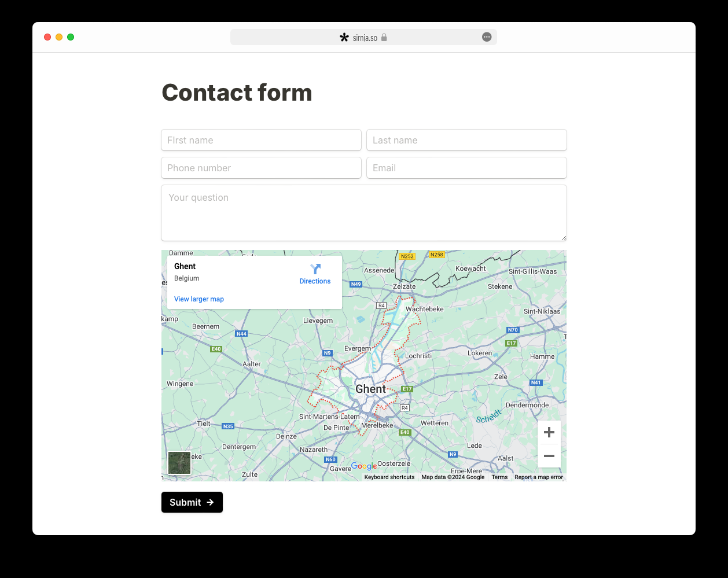728x578 pixels.
Task: Click the Dendermonde label on the map
Action: 527,405
